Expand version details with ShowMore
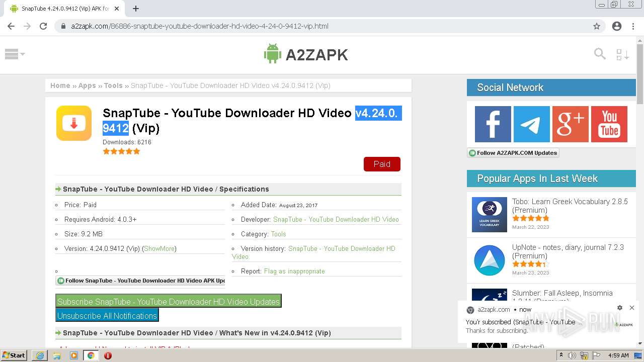This screenshot has width=644, height=362. point(159,248)
